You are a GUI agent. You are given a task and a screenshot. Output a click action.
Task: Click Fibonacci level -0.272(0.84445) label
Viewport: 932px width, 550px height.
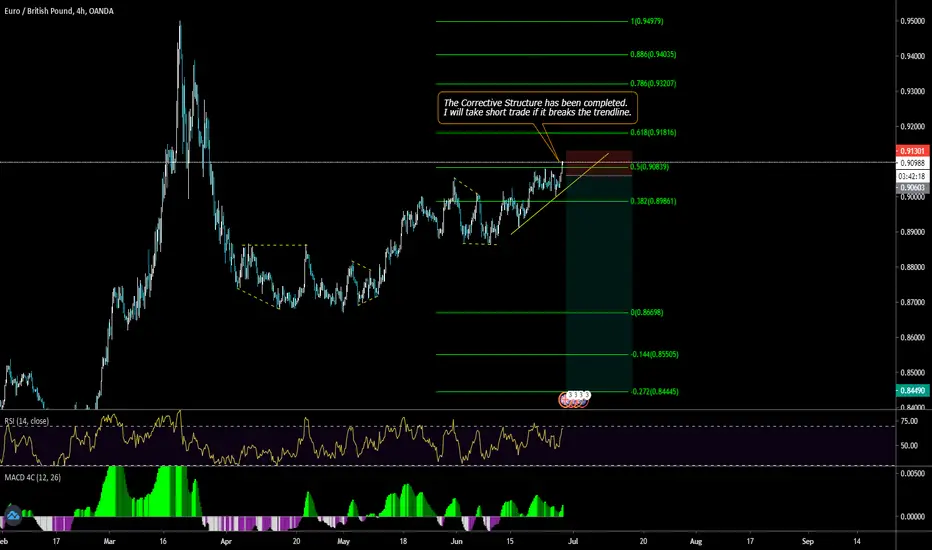click(x=654, y=391)
